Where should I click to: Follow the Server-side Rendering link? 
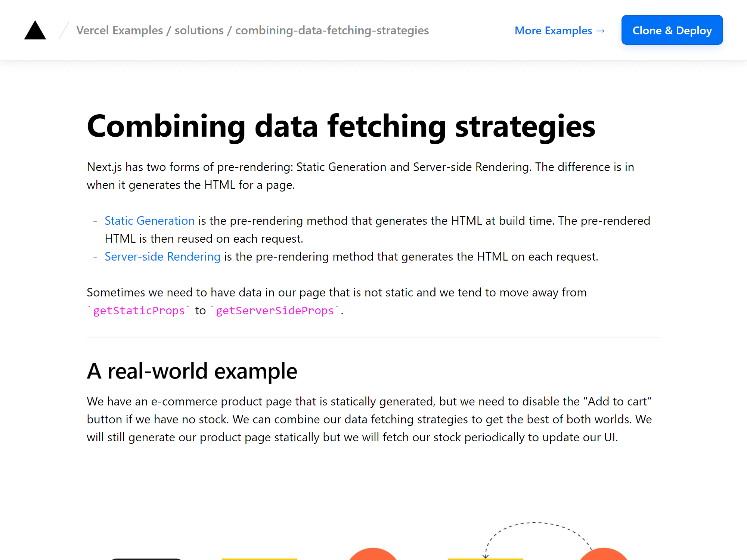click(x=162, y=256)
